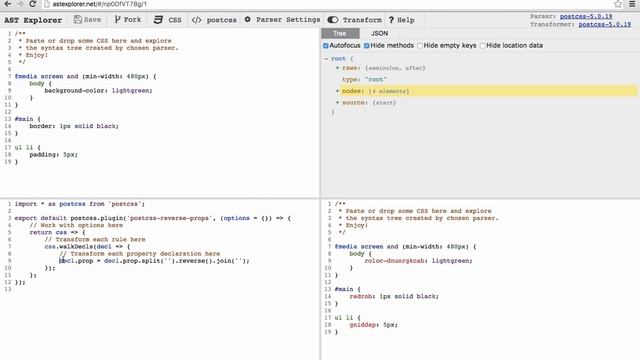This screenshot has height=360, width=640.
Task: Open the browser hamburger menu
Action: pos(632,4)
